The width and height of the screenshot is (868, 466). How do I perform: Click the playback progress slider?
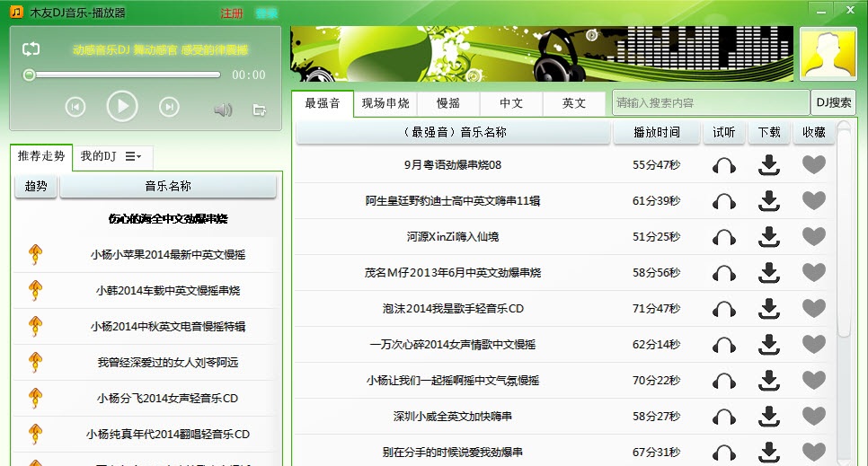[124, 75]
